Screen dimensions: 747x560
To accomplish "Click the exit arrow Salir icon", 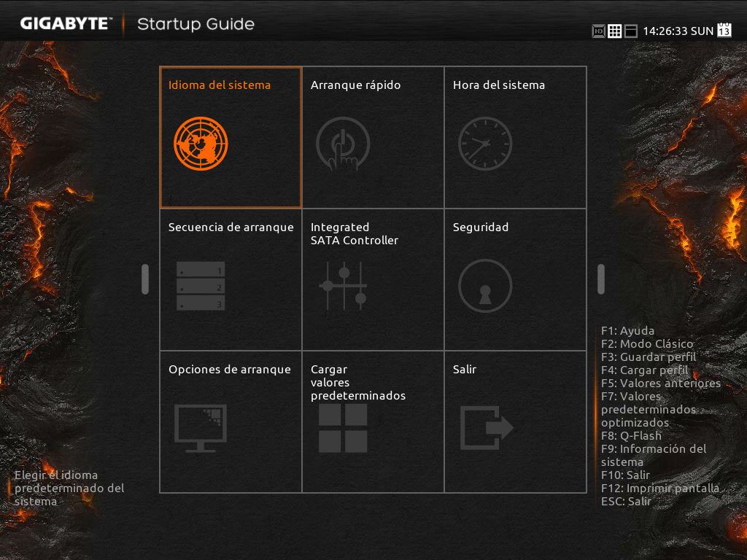I will [x=487, y=427].
